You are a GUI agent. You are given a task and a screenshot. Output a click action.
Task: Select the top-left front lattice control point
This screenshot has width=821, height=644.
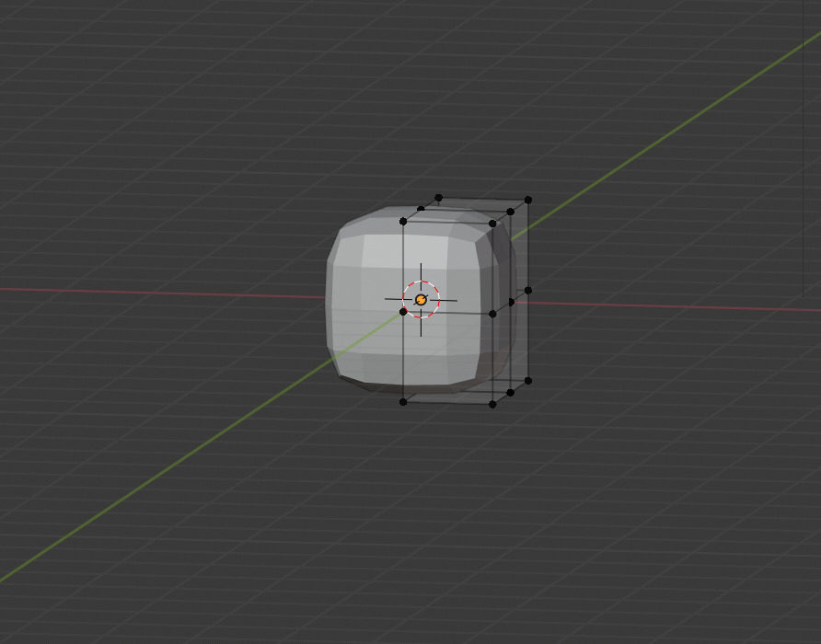pyautogui.click(x=403, y=221)
